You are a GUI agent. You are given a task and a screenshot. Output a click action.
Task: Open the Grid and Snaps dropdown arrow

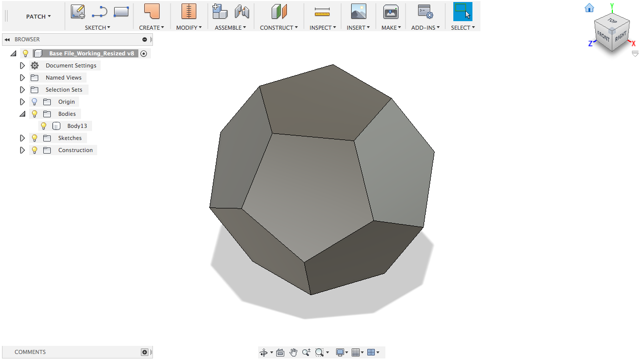362,353
